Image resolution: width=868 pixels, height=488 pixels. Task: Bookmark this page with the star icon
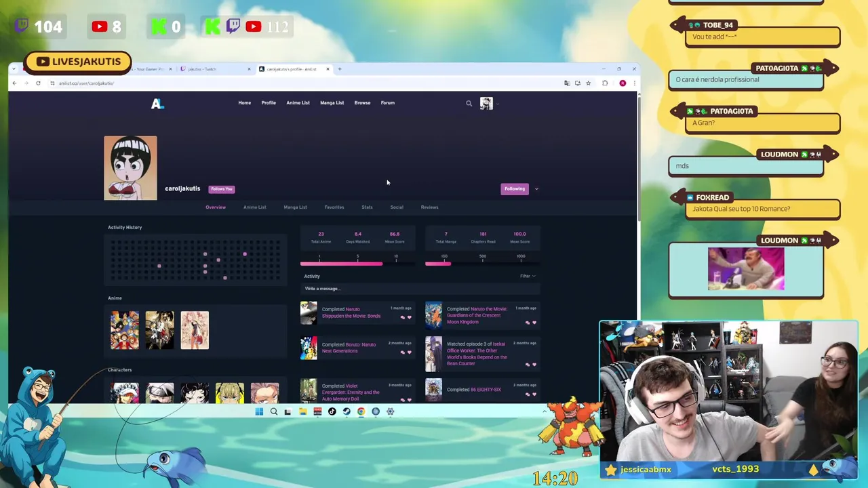pos(588,83)
